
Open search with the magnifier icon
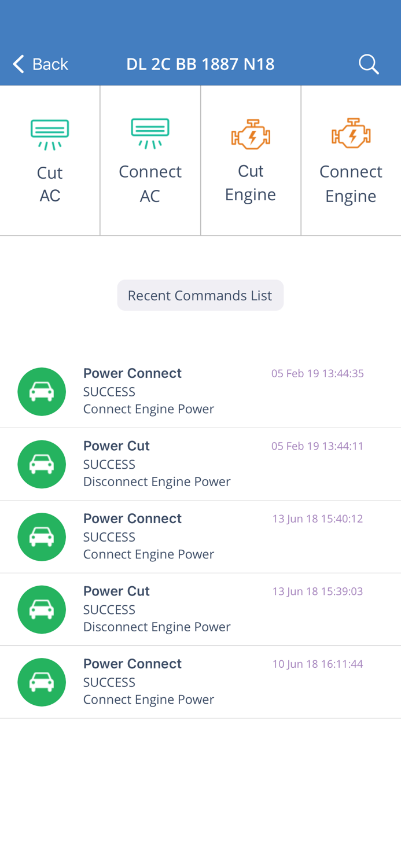point(369,64)
